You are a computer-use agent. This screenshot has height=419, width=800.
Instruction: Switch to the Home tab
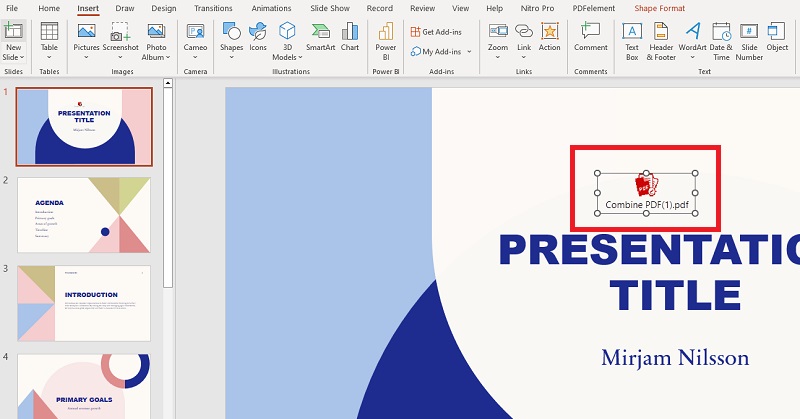click(x=49, y=8)
